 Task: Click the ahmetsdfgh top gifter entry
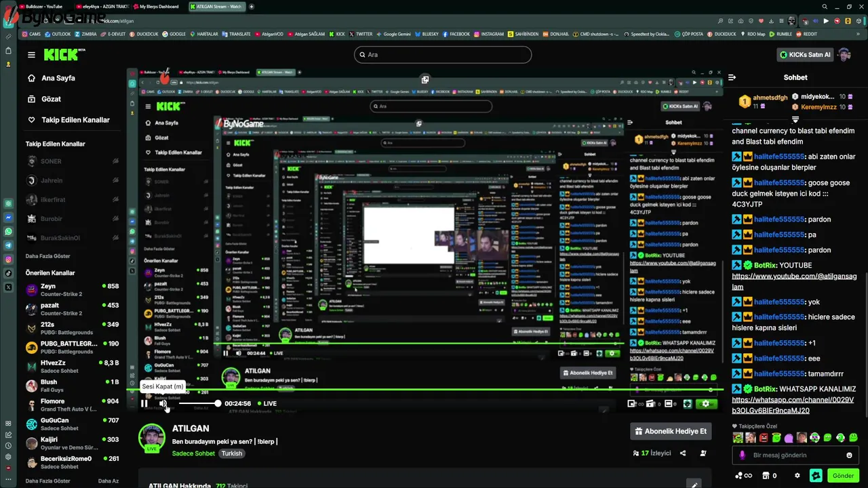764,102
